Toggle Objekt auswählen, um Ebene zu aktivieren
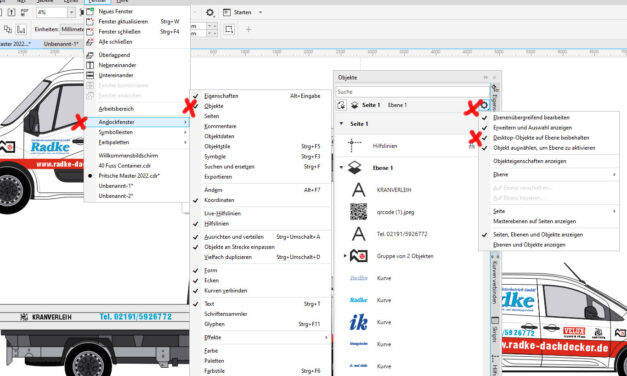This screenshot has width=627, height=376. 544,148
